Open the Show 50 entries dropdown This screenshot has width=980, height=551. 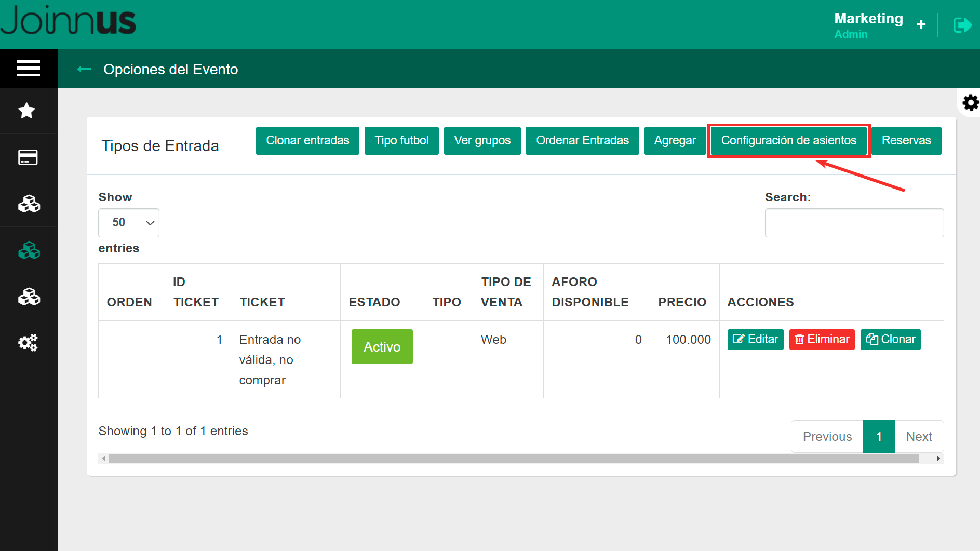point(128,222)
